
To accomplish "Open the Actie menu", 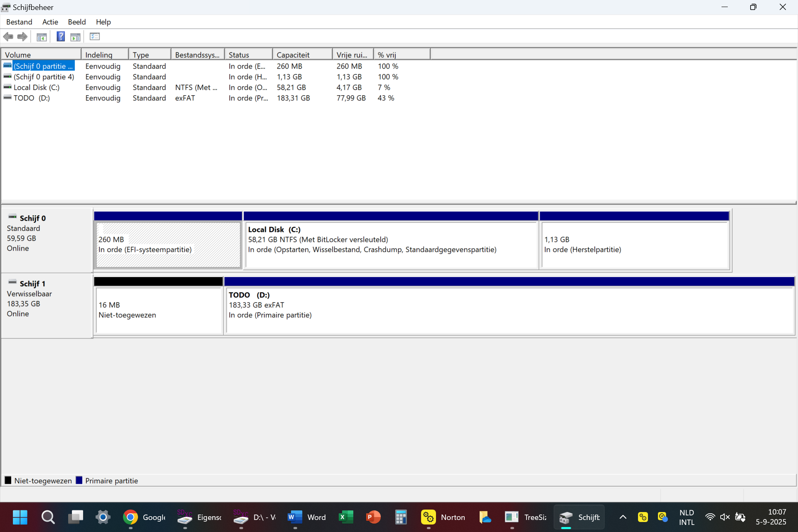I will click(50, 22).
